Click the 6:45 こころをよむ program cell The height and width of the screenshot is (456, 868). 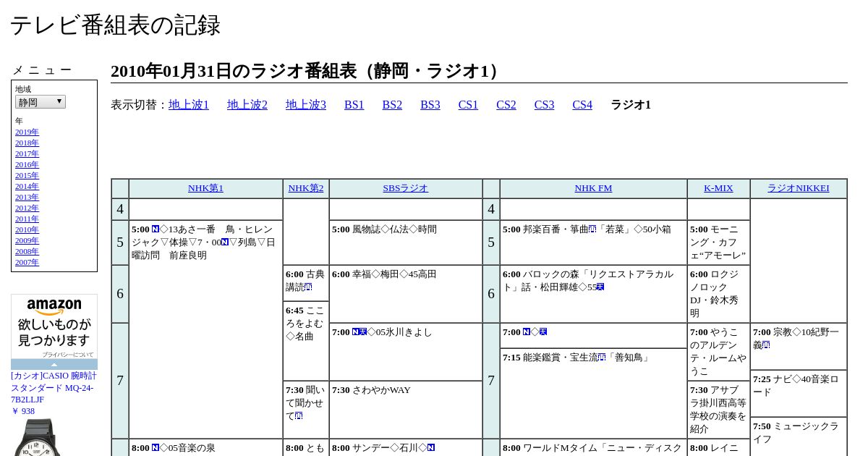tap(306, 341)
